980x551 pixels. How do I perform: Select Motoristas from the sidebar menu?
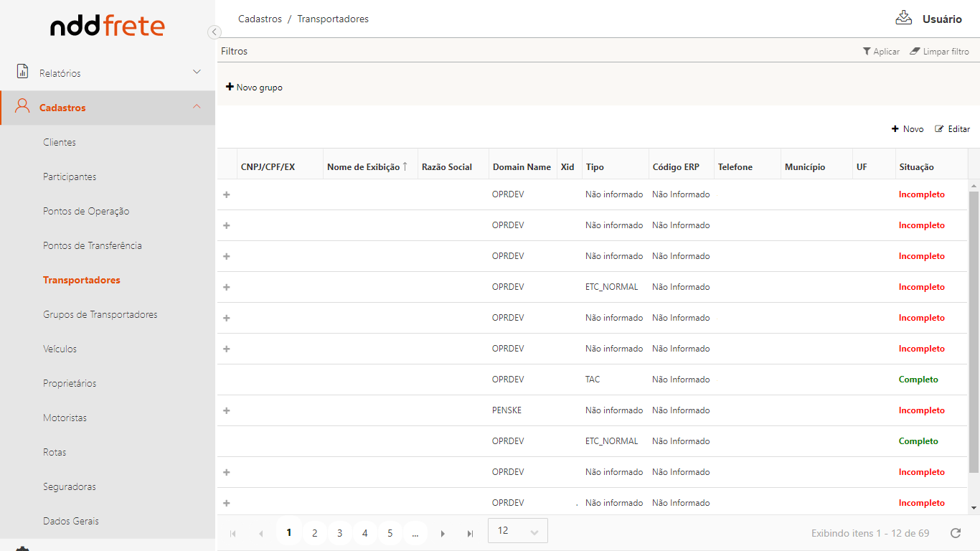coord(65,418)
